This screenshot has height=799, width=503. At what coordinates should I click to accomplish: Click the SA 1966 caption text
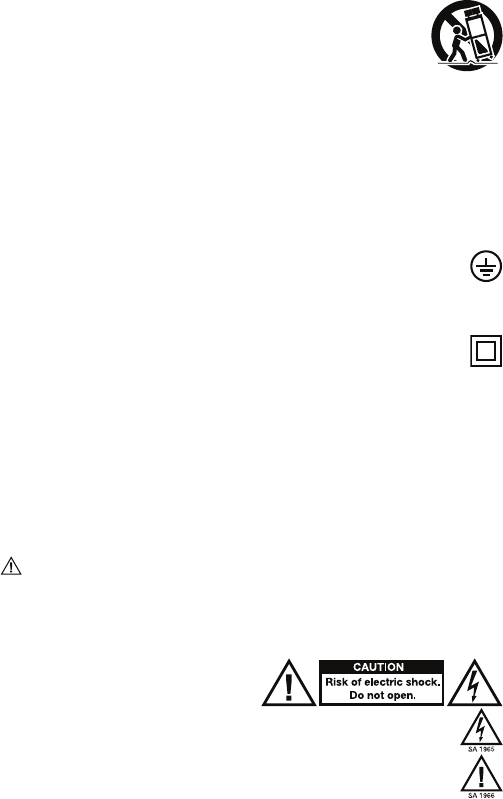pos(481,795)
